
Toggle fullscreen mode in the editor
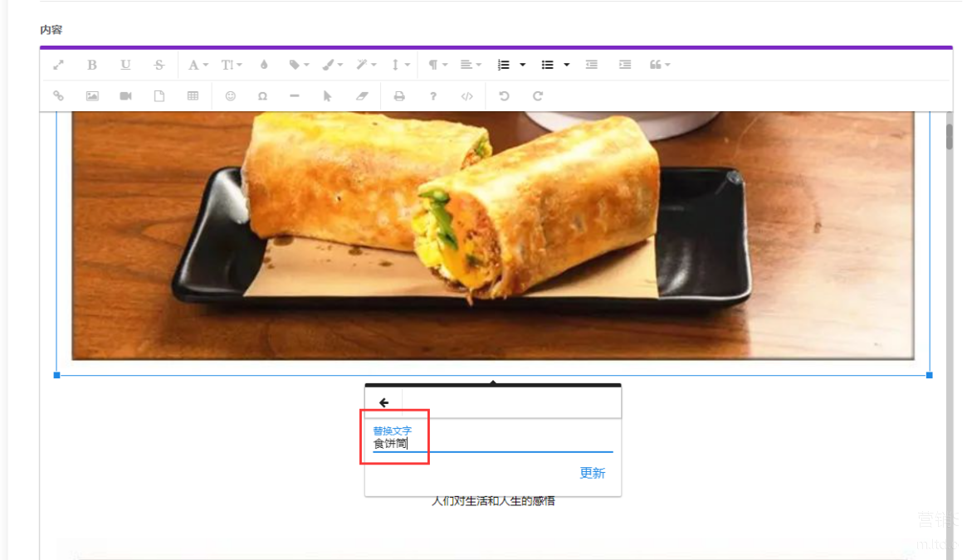click(58, 65)
